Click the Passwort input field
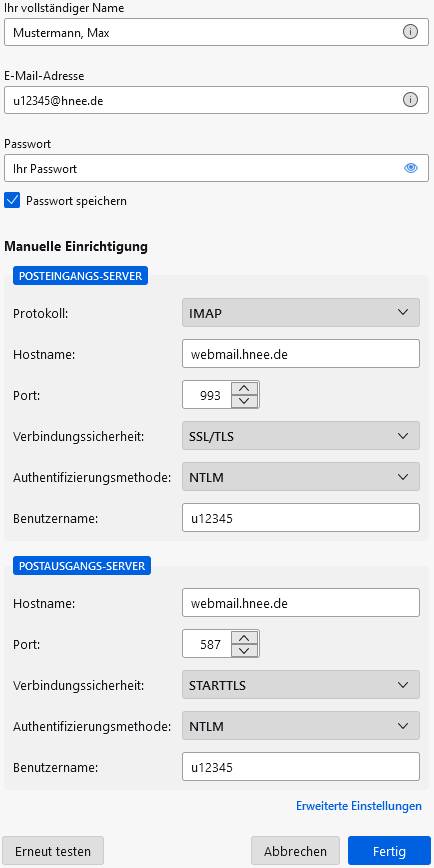The image size is (434, 868). pos(216,168)
